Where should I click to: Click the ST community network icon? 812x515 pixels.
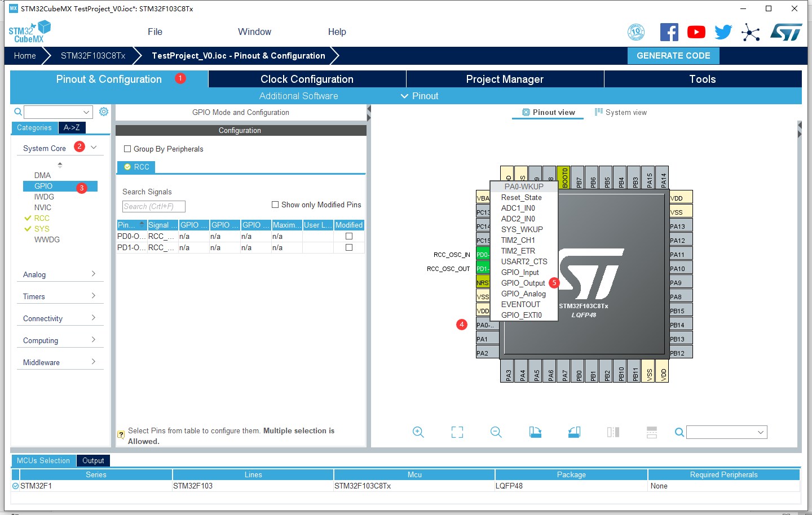click(x=751, y=32)
